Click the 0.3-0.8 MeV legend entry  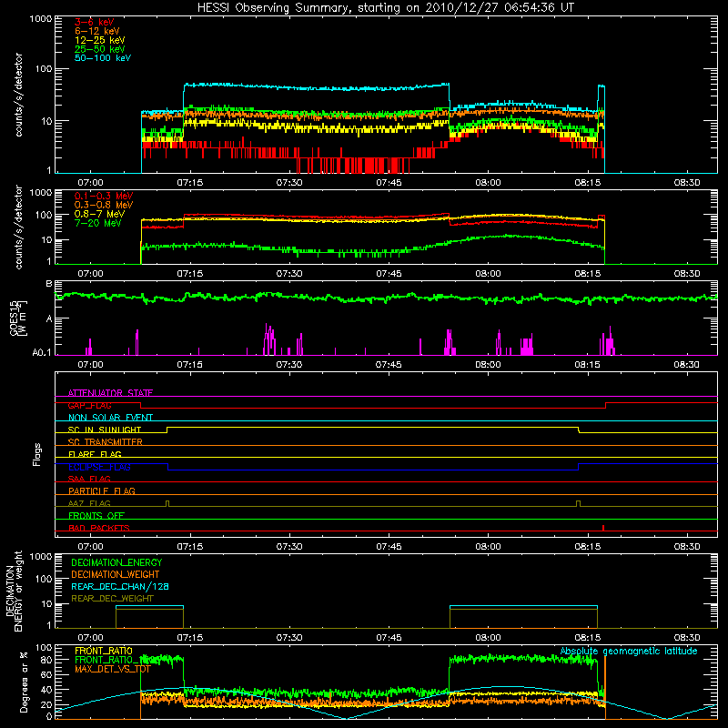[104, 205]
